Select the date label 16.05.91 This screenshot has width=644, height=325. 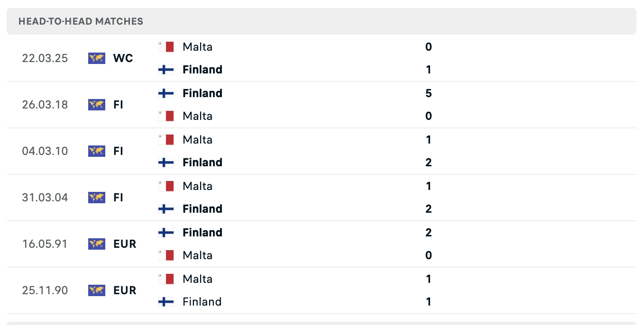[x=45, y=244]
